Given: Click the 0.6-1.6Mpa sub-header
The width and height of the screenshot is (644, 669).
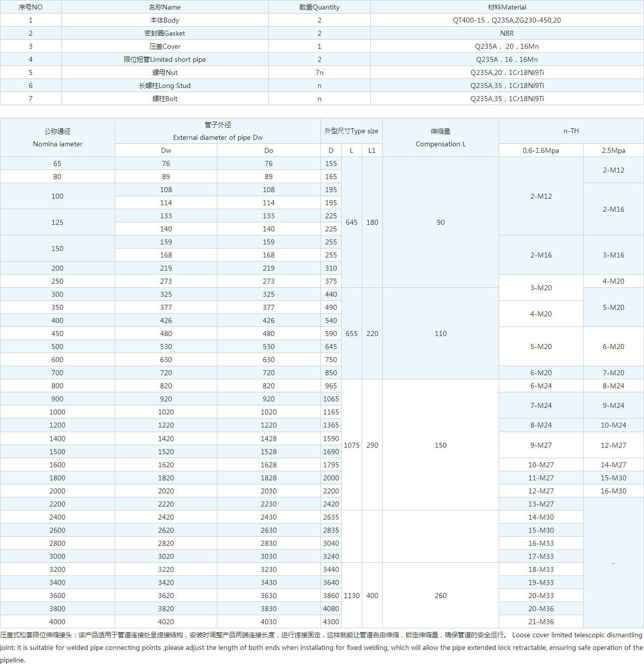Looking at the screenshot, I should [x=541, y=150].
